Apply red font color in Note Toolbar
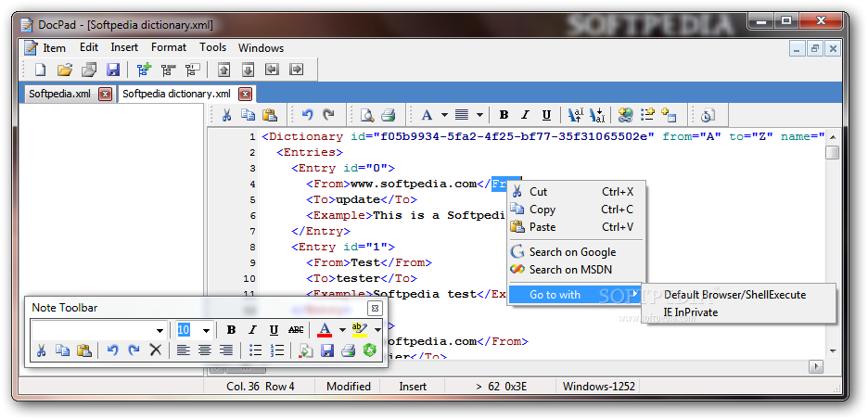The image size is (868, 420). [x=325, y=330]
